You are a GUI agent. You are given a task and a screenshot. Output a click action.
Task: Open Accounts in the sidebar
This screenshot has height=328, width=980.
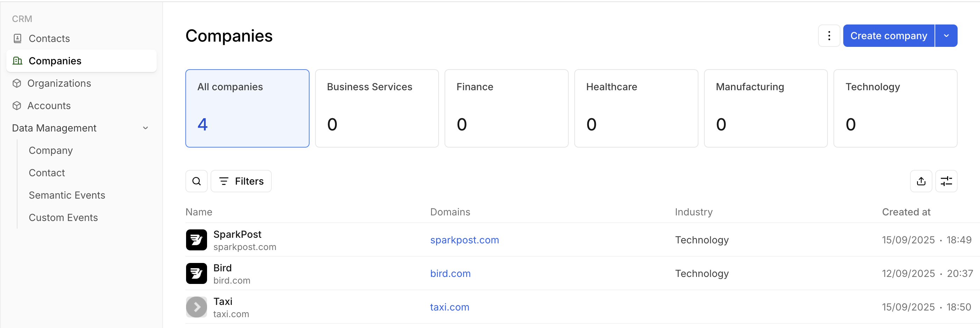click(x=49, y=106)
